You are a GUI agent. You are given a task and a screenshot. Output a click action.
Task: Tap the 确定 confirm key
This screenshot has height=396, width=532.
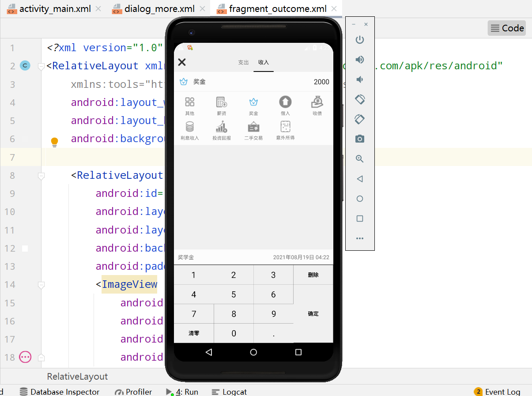(313, 314)
